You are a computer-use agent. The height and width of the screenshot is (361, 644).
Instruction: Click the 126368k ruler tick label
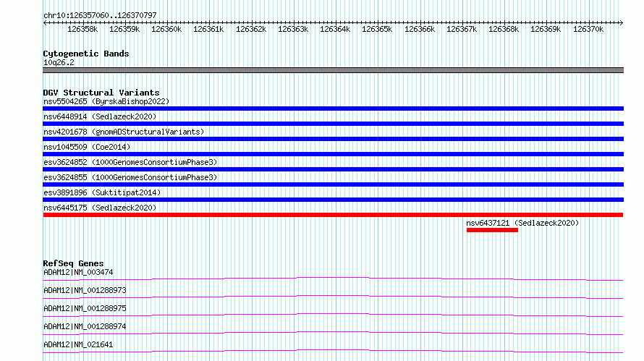click(x=504, y=29)
